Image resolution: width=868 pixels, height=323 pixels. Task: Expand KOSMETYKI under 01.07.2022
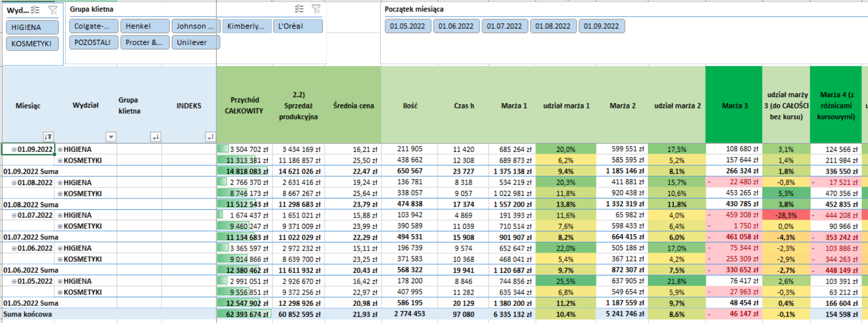pos(60,226)
